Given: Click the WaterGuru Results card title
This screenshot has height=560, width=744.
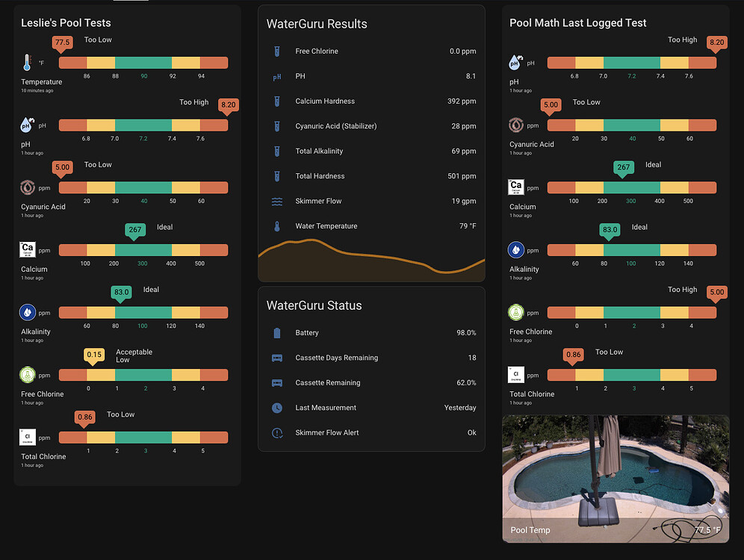Looking at the screenshot, I should (317, 24).
